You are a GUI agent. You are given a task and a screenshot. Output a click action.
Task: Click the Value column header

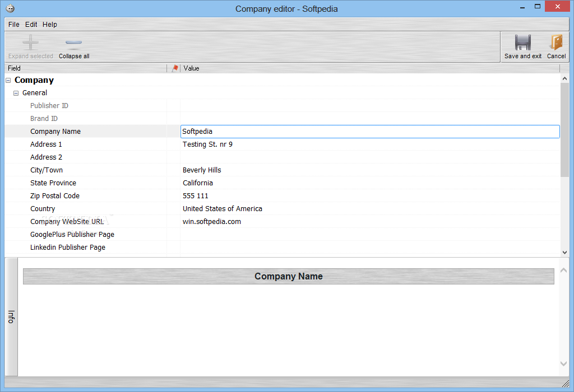370,68
